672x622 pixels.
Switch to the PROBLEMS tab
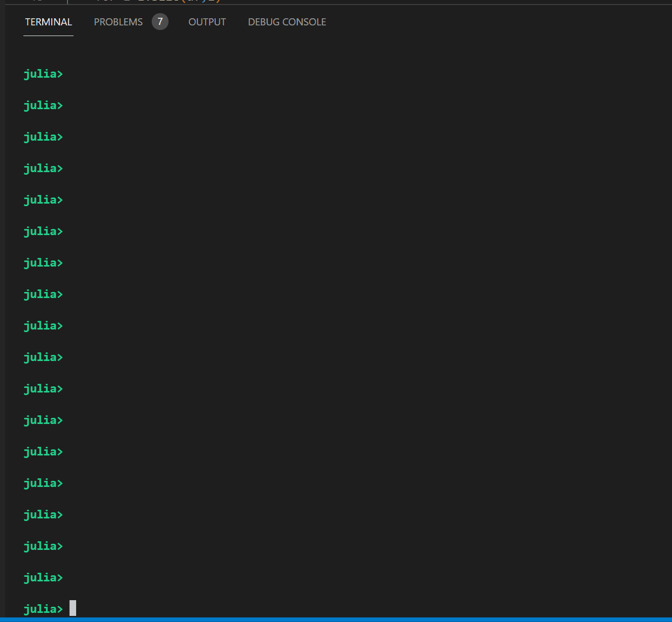pos(118,22)
